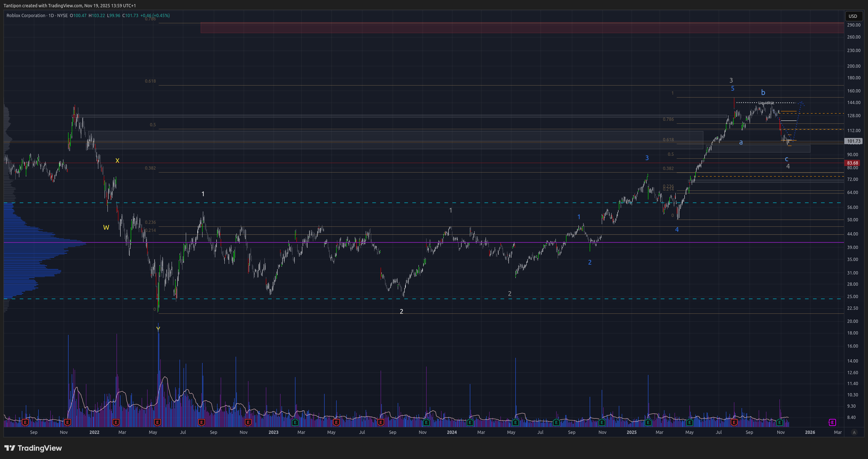Click the yellow 'W' wave label
This screenshot has width=868, height=459.
pyautogui.click(x=106, y=227)
